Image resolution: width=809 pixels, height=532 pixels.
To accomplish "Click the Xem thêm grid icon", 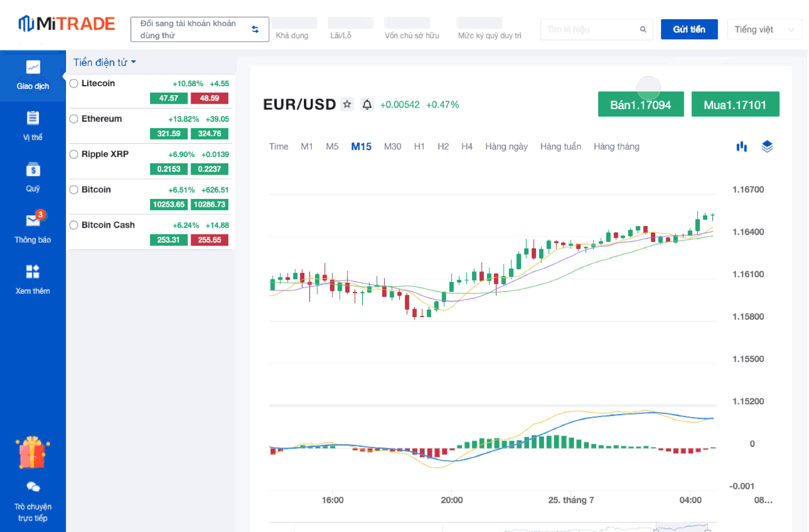I will (x=33, y=272).
